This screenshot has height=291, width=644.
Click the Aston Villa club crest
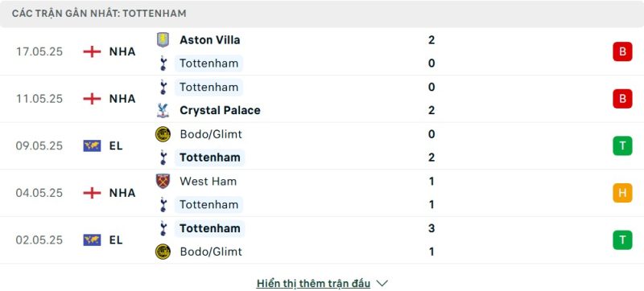[x=163, y=39]
